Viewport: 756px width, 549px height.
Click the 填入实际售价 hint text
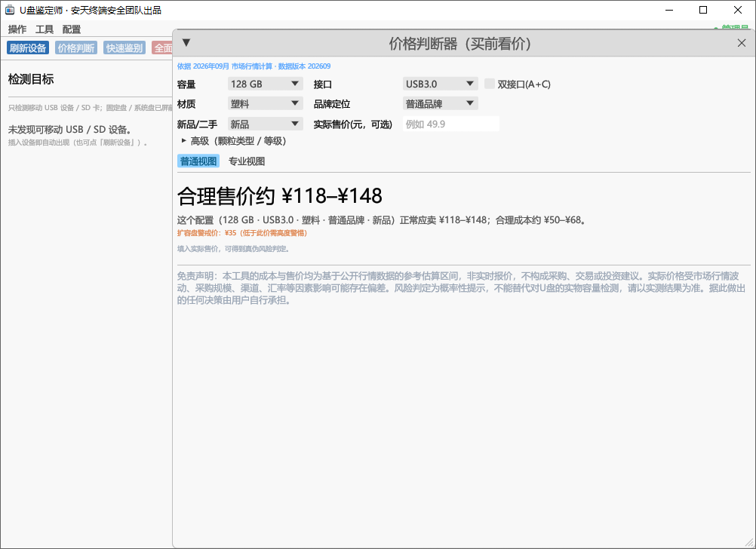[233, 249]
